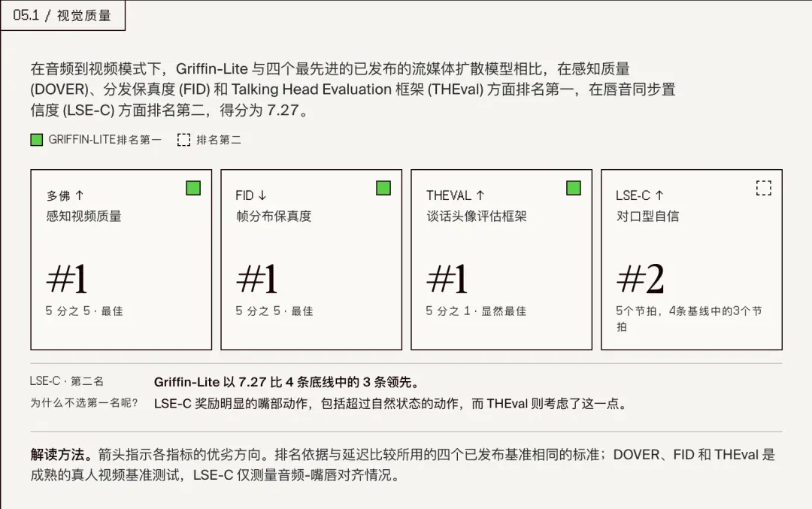Click the card heading THEVAL
This screenshot has width=812, height=509.
pyautogui.click(x=448, y=195)
